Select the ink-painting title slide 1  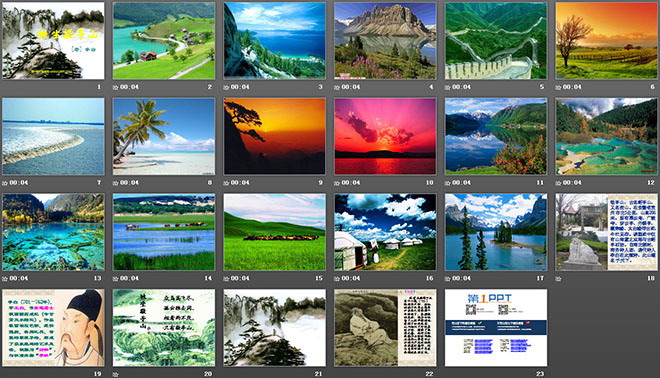[x=53, y=40]
